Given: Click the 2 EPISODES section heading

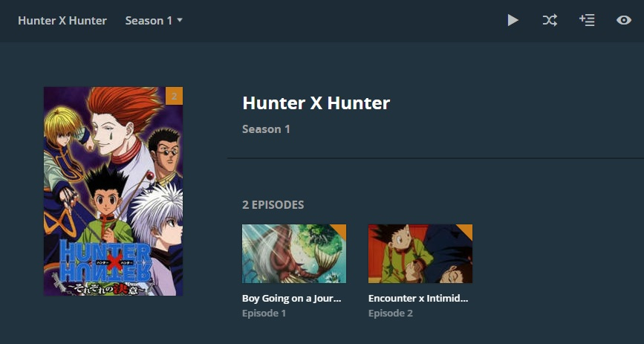Looking at the screenshot, I should pyautogui.click(x=273, y=204).
